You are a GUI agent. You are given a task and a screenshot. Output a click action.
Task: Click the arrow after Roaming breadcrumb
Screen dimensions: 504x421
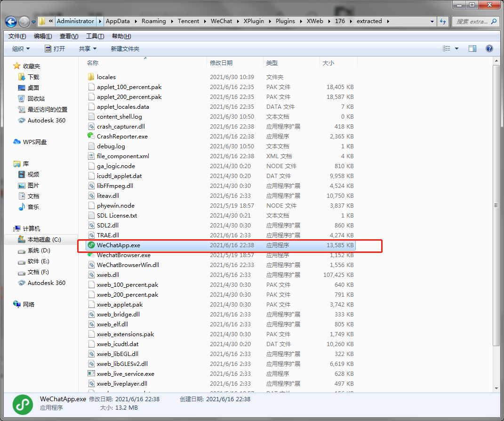pos(172,21)
